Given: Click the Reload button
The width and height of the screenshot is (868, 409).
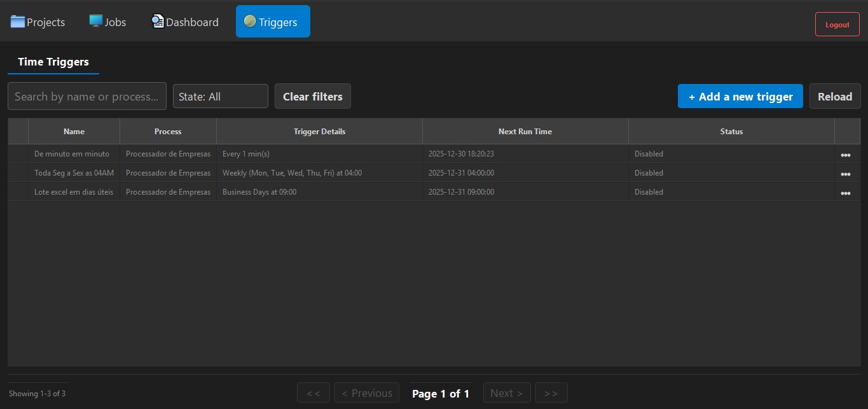Looking at the screenshot, I should [x=835, y=96].
